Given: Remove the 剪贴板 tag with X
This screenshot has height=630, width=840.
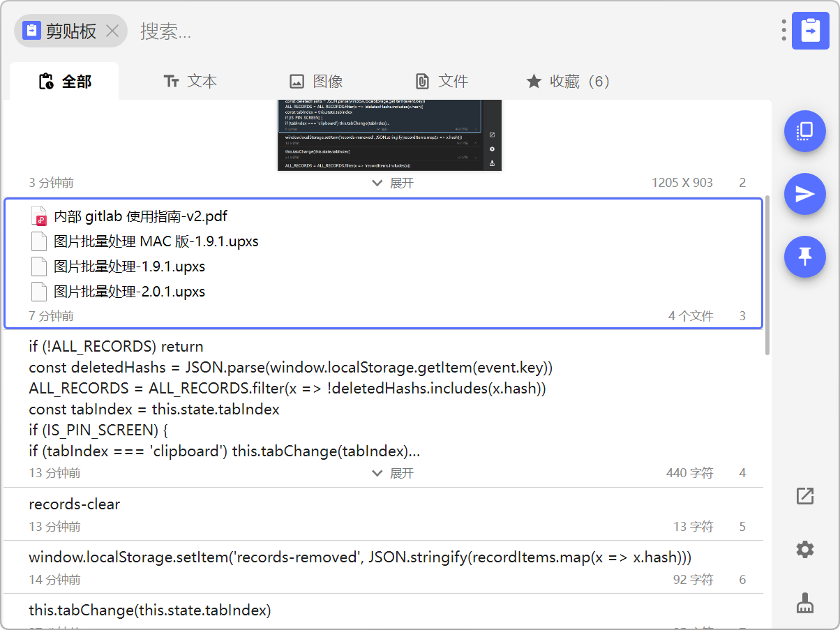Looking at the screenshot, I should 112,31.
